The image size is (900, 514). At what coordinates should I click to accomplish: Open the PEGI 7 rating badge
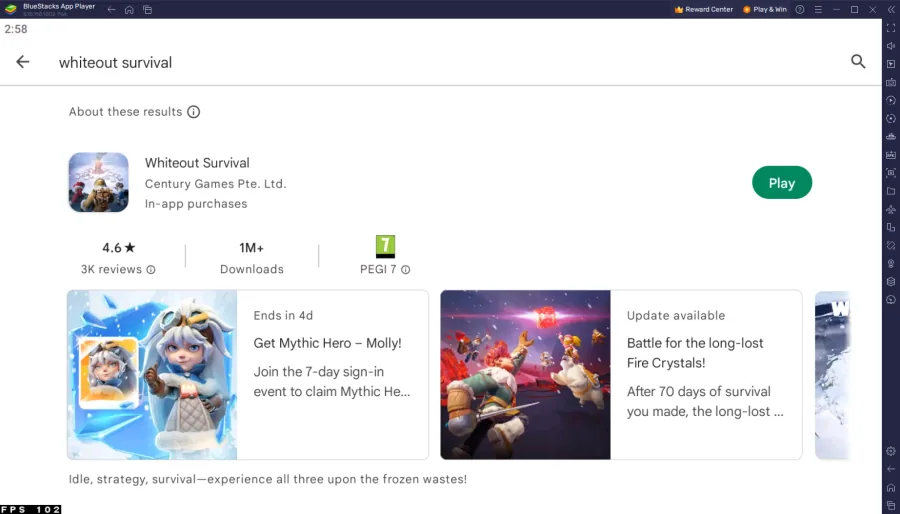pos(385,247)
